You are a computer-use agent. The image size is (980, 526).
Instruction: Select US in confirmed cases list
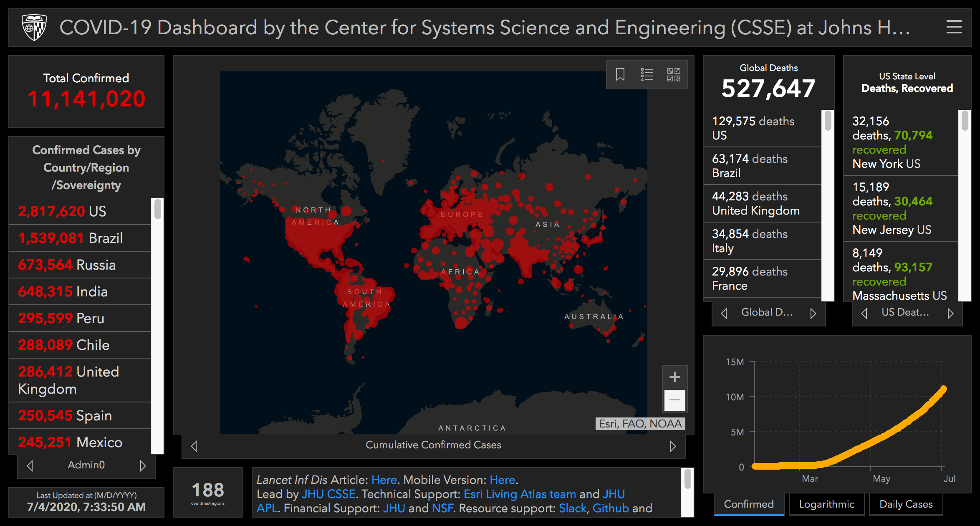tap(80, 212)
